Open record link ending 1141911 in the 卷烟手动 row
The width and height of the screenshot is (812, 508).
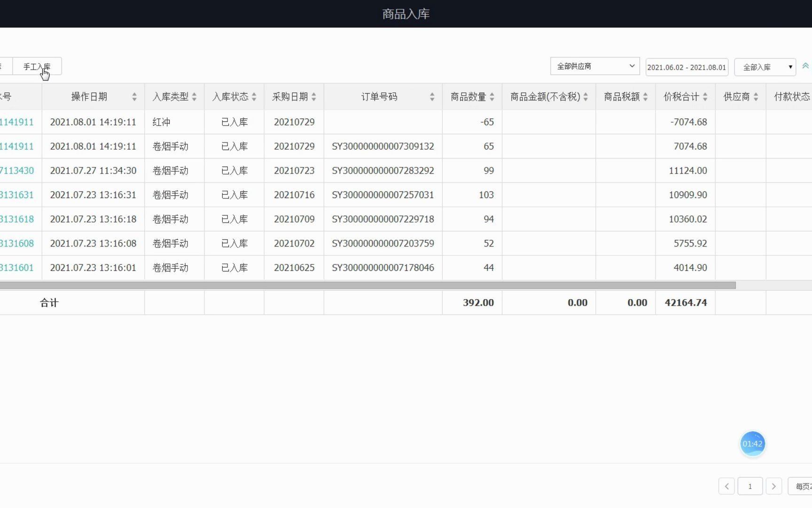(17, 146)
